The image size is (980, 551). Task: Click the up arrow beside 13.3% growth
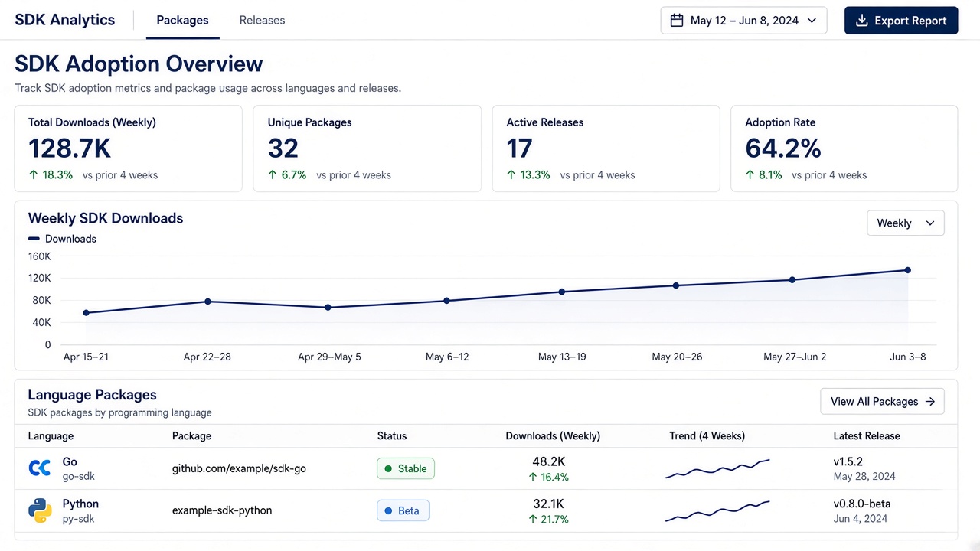(x=511, y=174)
